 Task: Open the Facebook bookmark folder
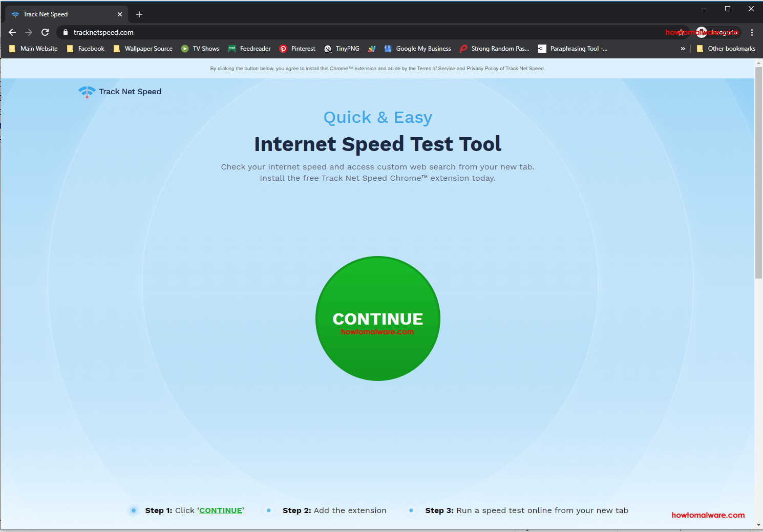point(86,49)
